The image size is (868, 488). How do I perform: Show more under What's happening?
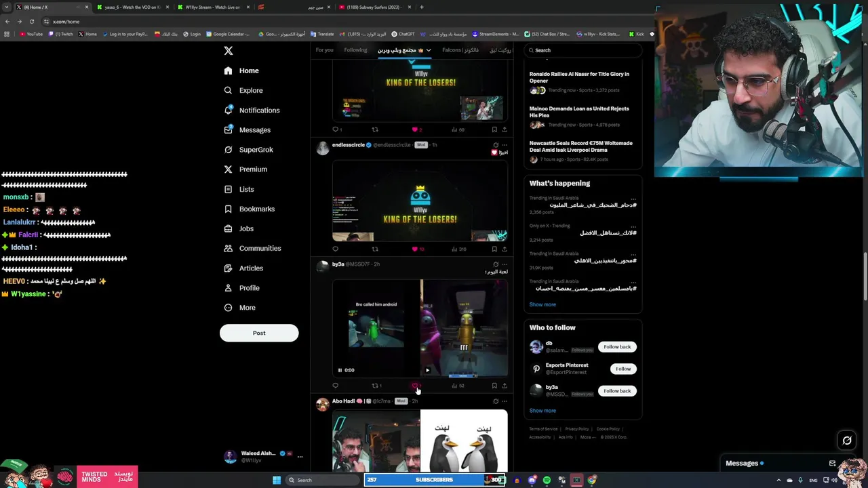[542, 304]
